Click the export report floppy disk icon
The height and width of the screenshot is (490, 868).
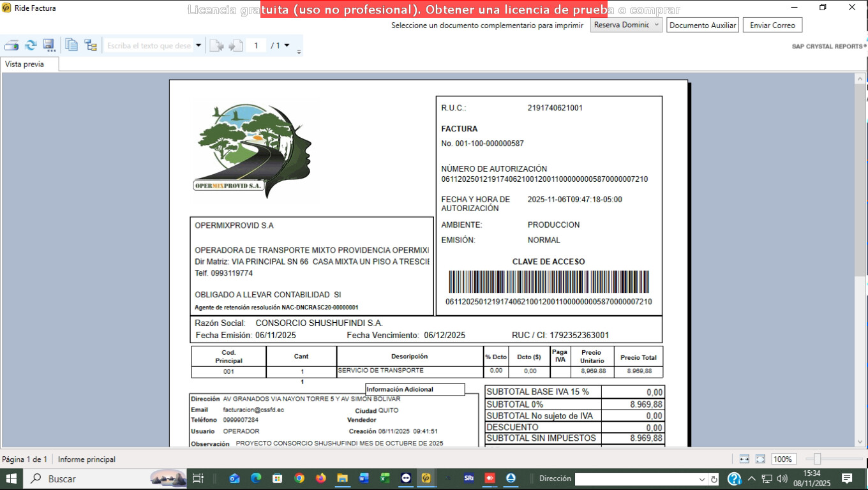click(x=49, y=45)
